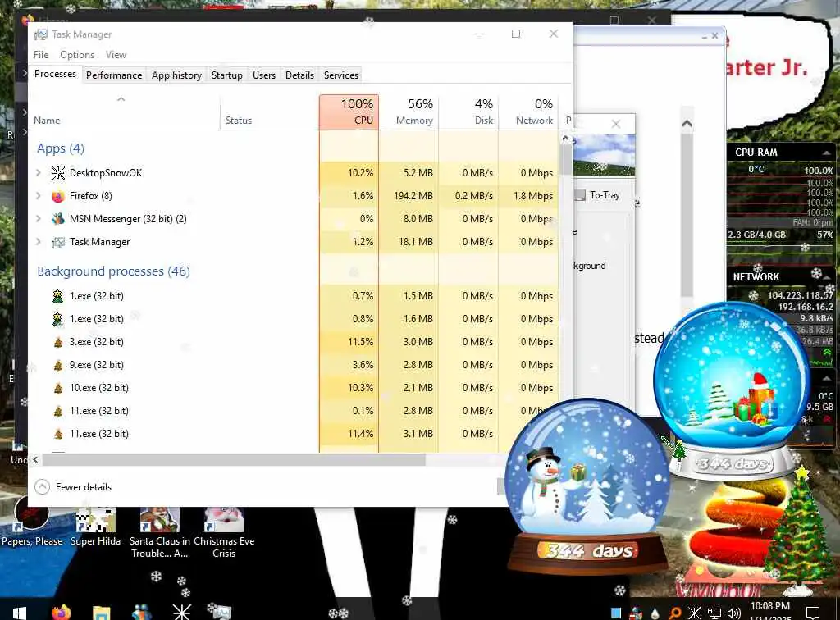Sort processes by Memory column
840x620 pixels.
[x=409, y=112]
